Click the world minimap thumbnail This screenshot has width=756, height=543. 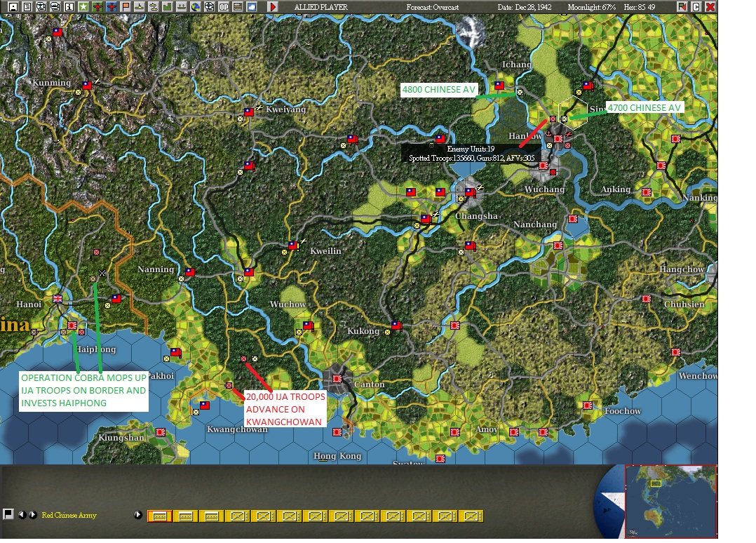pos(671,501)
